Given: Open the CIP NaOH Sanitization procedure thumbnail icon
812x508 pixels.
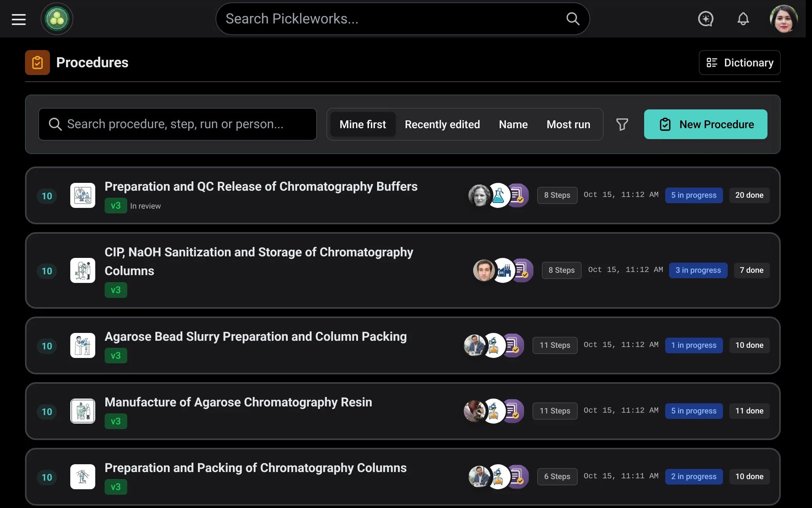Looking at the screenshot, I should [83, 270].
